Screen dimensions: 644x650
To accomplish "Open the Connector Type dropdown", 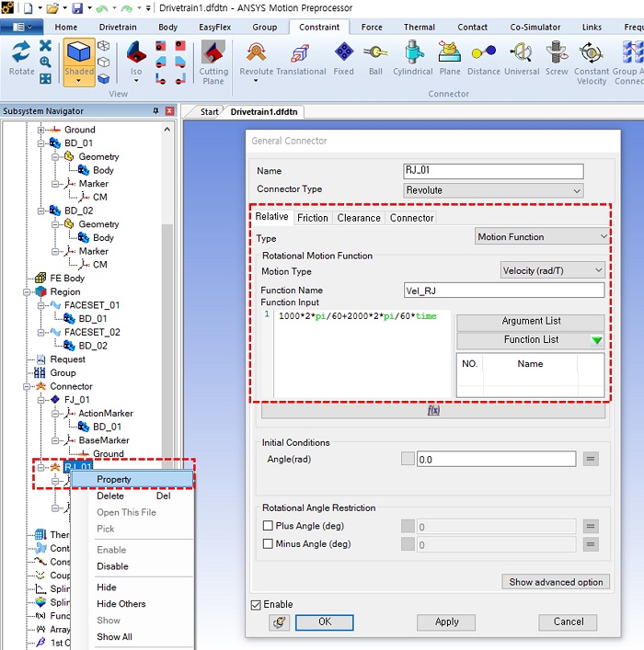I will pyautogui.click(x=493, y=190).
